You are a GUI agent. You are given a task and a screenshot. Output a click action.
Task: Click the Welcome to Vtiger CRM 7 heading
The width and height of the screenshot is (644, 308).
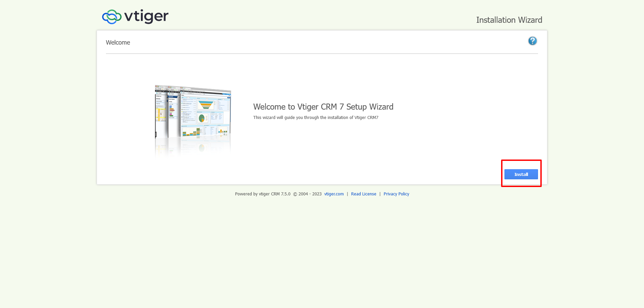323,107
